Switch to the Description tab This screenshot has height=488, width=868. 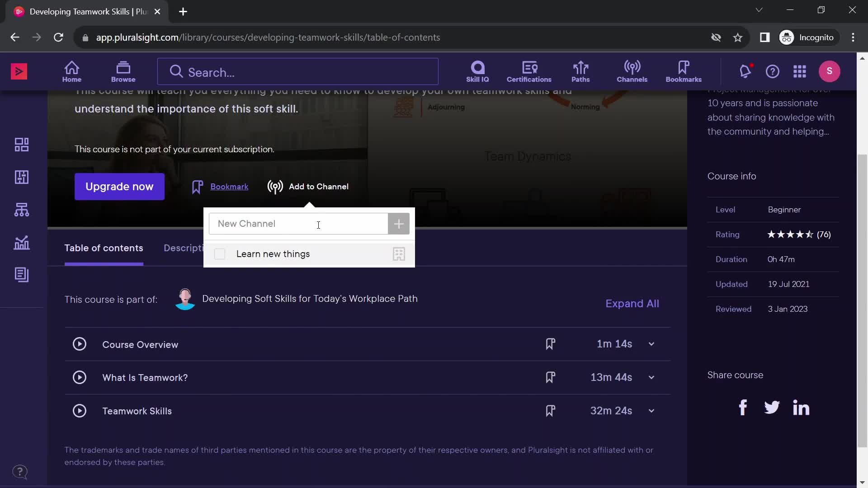[184, 248]
